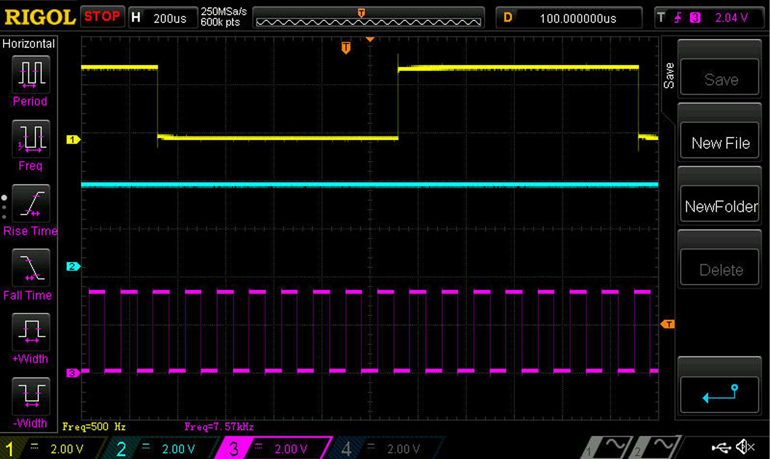Click the STOP run status indicator
This screenshot has height=459, width=770.
coord(102,17)
